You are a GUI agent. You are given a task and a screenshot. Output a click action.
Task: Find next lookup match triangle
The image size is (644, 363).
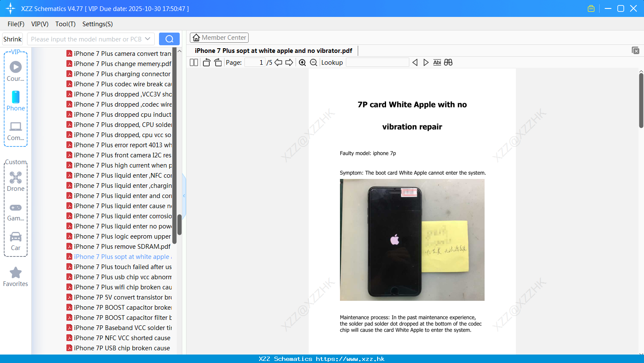coord(426,63)
